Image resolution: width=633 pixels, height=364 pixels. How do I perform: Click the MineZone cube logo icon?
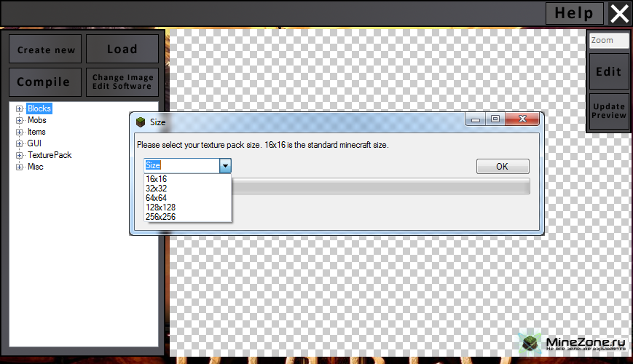pyautogui.click(x=530, y=342)
